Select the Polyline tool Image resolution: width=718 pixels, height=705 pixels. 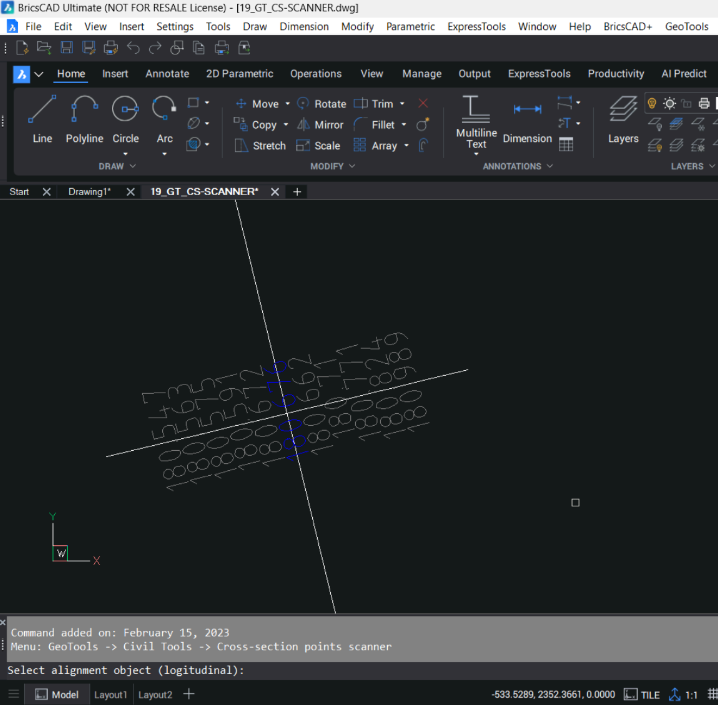(x=84, y=119)
